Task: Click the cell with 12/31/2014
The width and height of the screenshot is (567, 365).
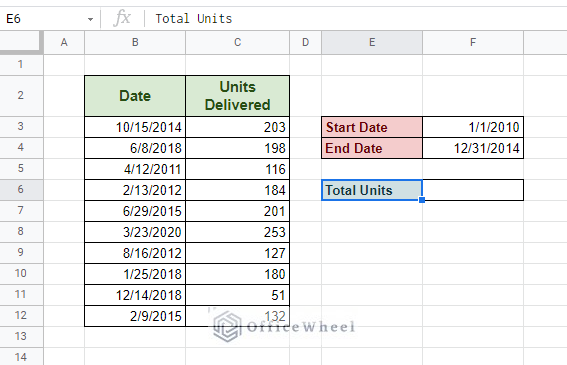Action: tap(473, 148)
